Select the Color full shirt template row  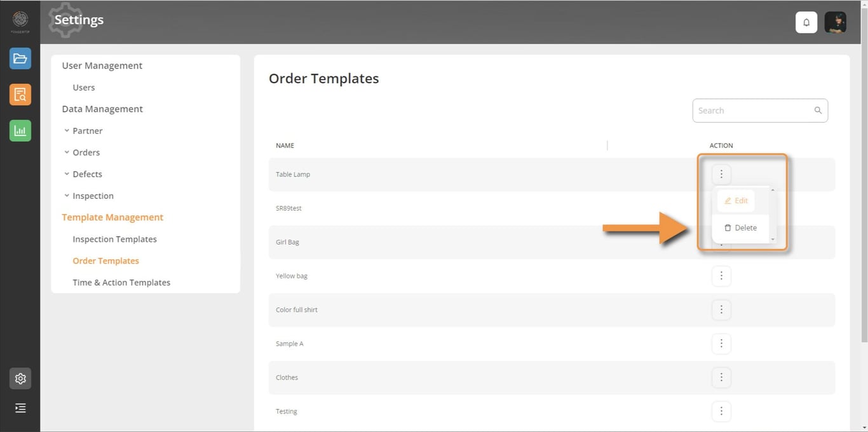pos(552,310)
